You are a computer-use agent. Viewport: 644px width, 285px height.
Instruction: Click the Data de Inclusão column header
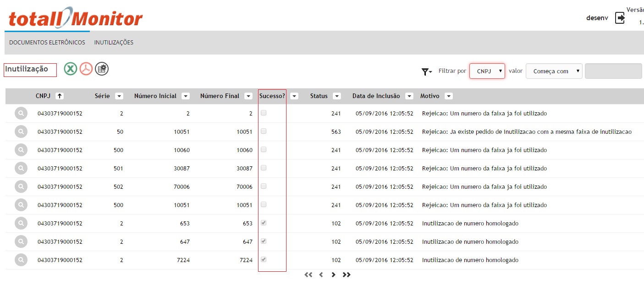coord(376,96)
